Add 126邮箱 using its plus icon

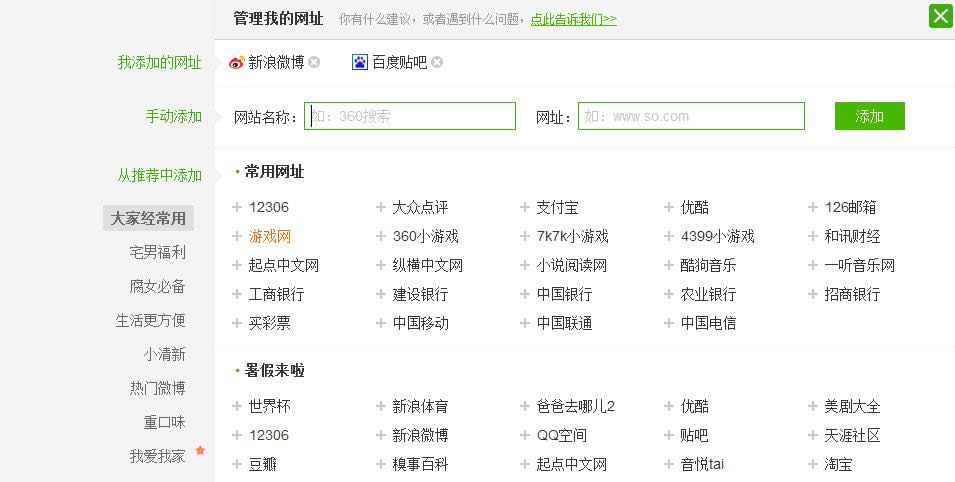(x=812, y=207)
